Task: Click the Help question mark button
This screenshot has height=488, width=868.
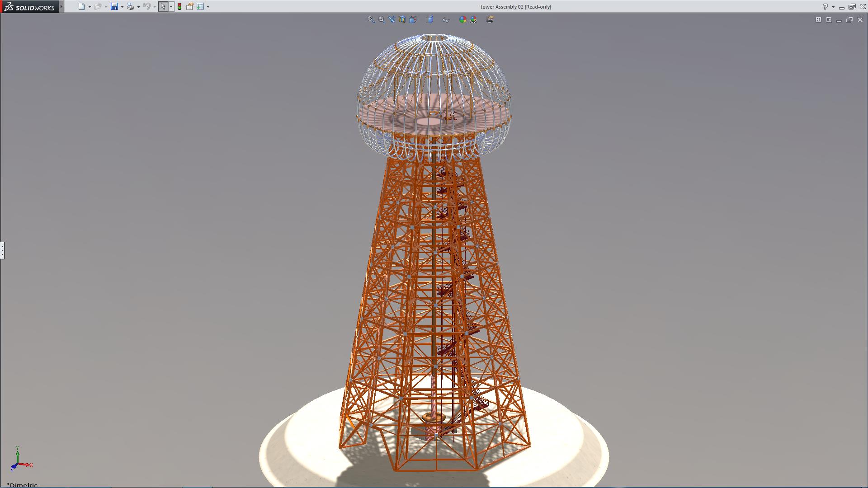Action: coord(825,6)
